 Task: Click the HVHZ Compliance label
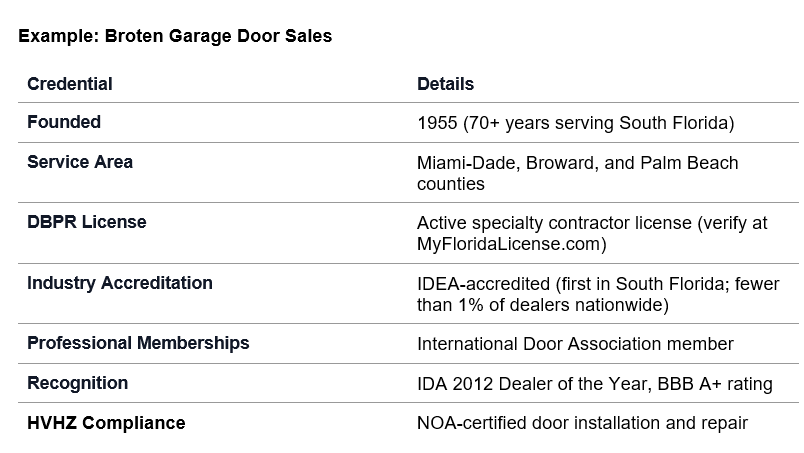point(106,423)
